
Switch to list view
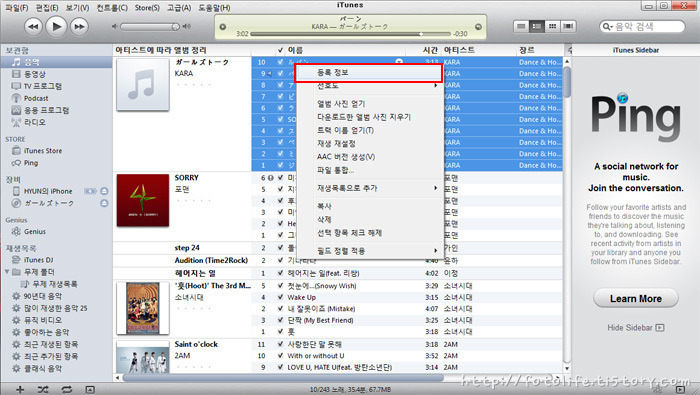coord(521,26)
